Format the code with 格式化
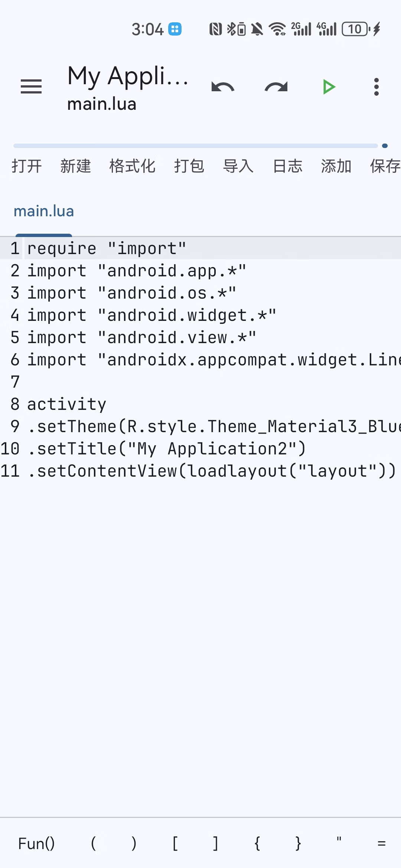 point(132,166)
